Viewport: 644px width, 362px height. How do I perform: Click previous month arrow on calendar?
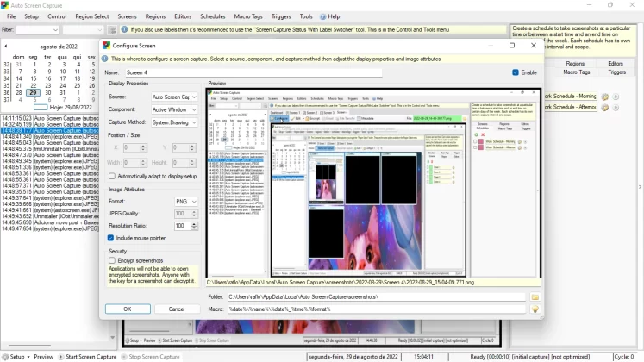click(6, 46)
